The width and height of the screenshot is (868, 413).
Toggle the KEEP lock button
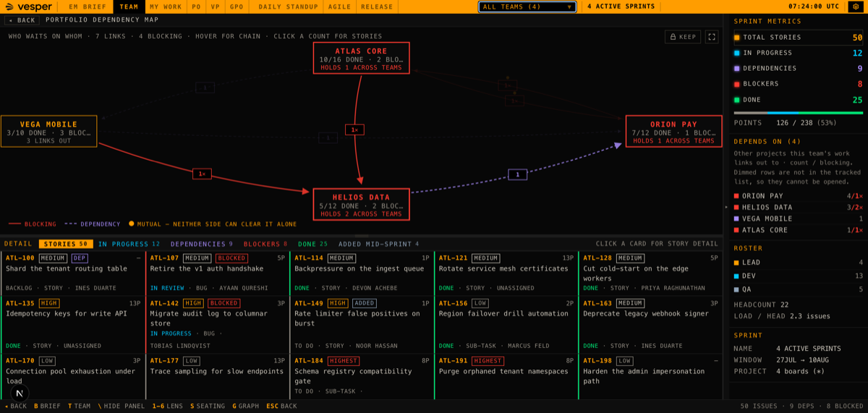[x=683, y=37]
